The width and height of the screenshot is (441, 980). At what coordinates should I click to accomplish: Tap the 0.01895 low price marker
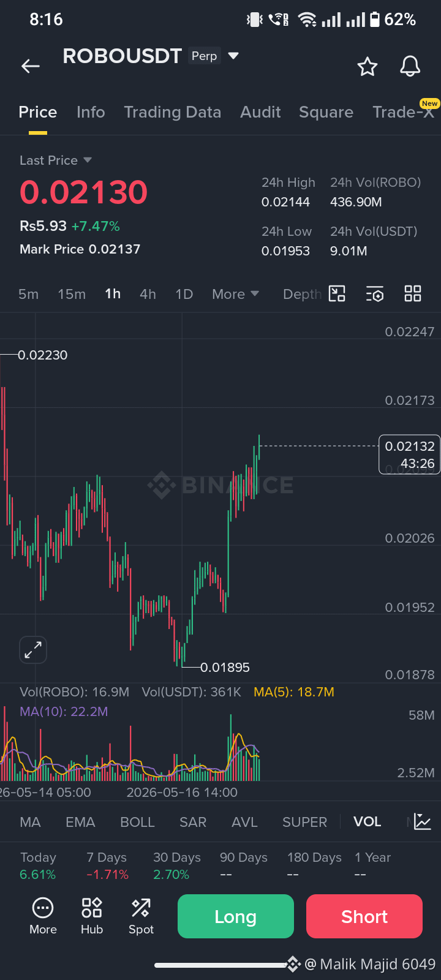click(x=225, y=667)
